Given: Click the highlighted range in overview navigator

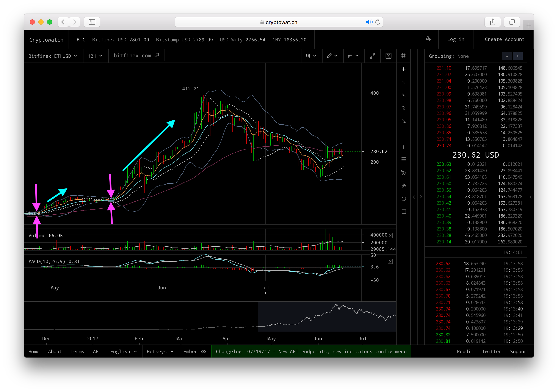Looking at the screenshot, I should point(327,317).
